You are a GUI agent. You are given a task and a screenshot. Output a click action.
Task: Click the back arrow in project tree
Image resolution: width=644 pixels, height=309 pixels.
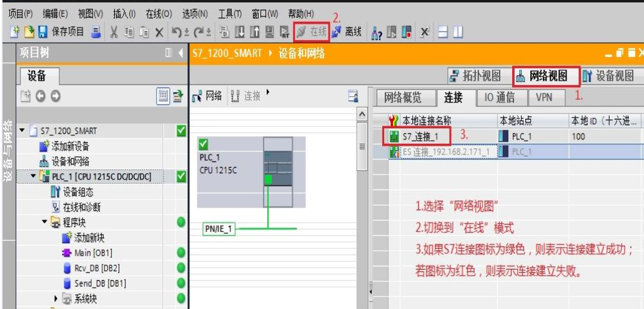coord(40,96)
